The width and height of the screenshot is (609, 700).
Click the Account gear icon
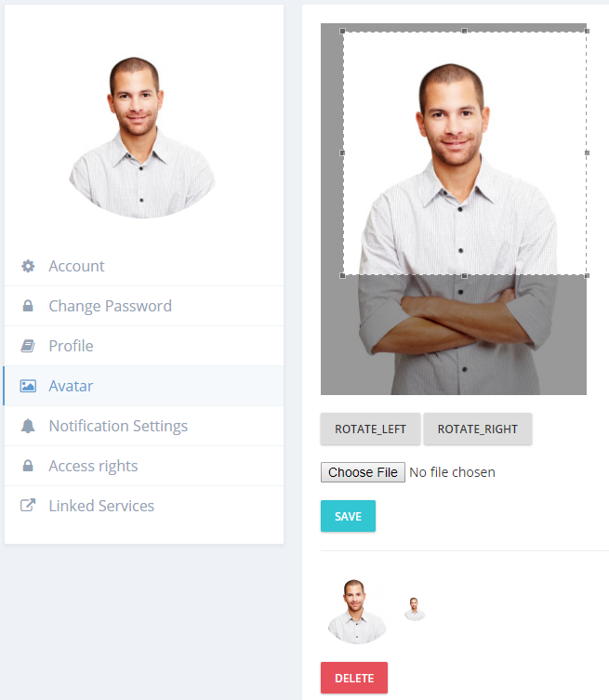28,266
